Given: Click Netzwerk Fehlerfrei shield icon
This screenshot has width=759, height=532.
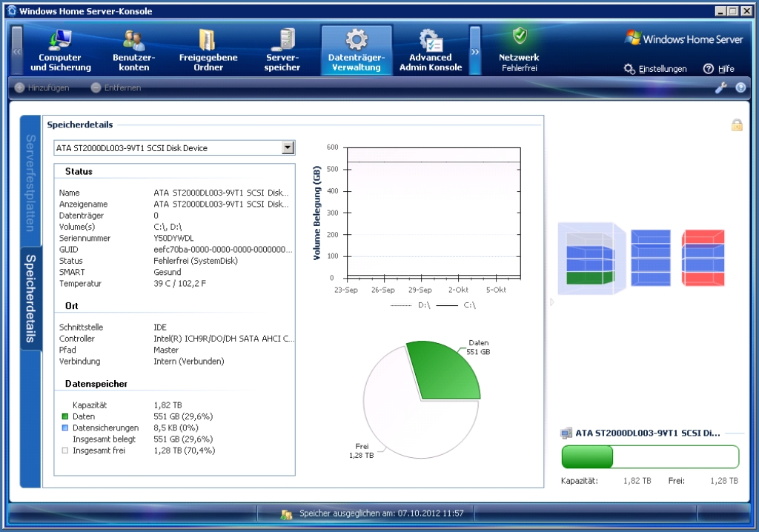Looking at the screenshot, I should pos(520,36).
